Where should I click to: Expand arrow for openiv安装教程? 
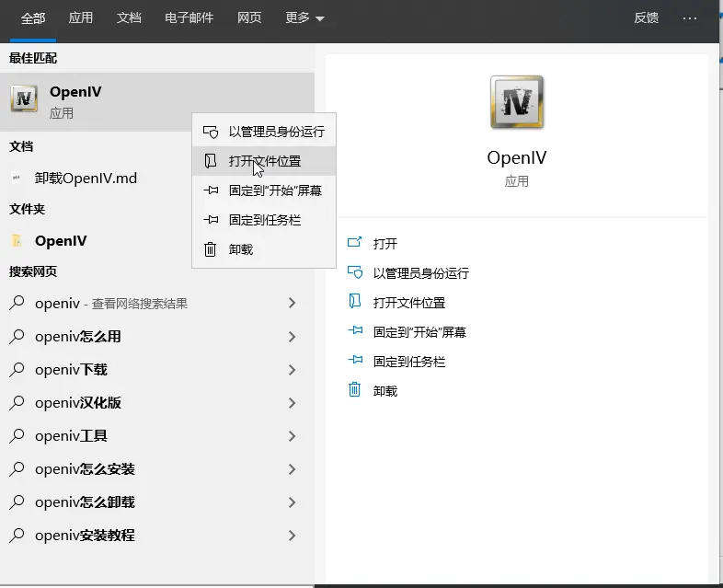click(x=292, y=536)
